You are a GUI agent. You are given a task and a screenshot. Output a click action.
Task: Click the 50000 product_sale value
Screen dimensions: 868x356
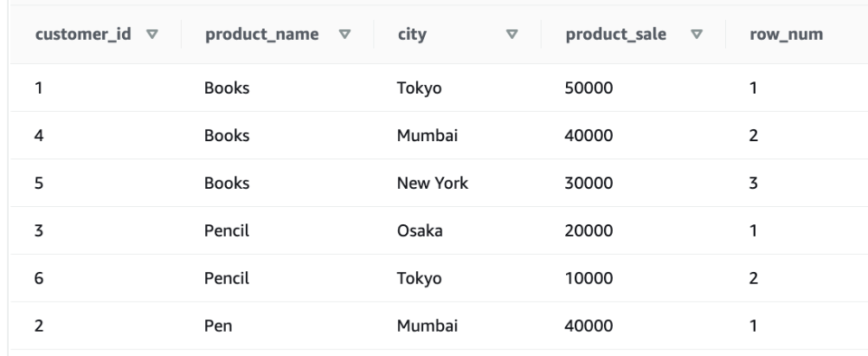click(589, 88)
